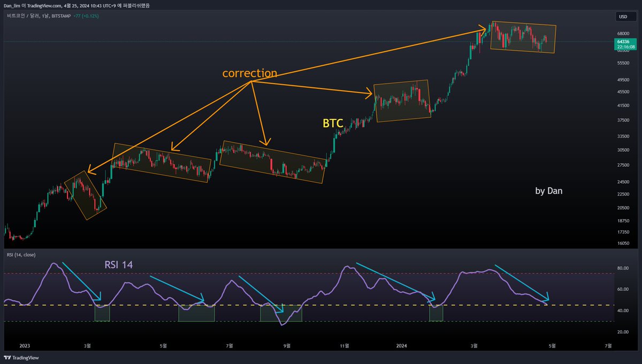Select the orange 'correction' text label
642x364 pixels.
[250, 73]
